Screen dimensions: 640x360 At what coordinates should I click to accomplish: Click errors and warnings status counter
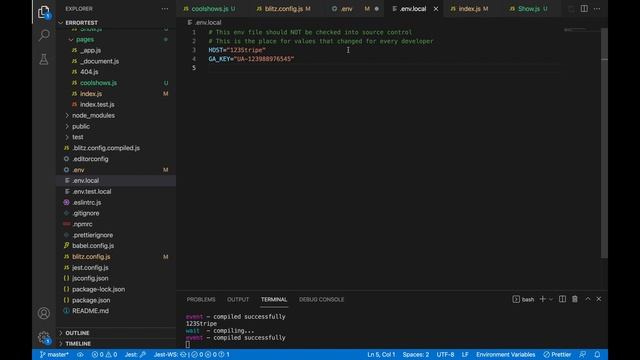coord(104,354)
